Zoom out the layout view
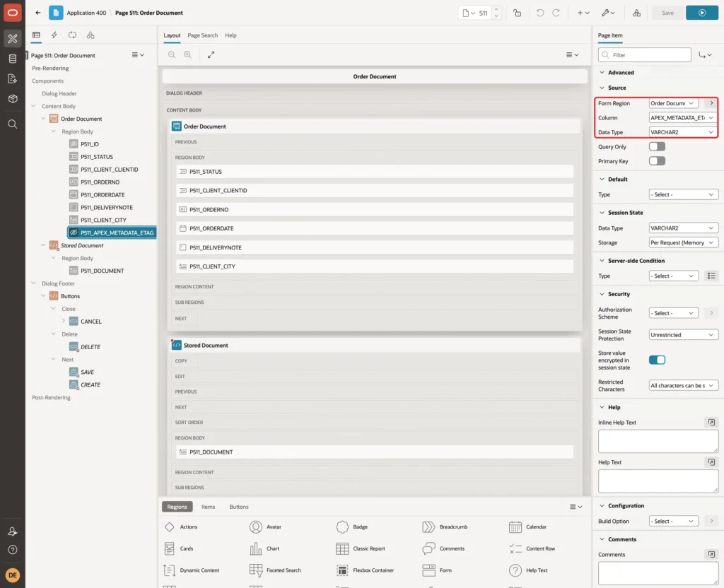This screenshot has width=724, height=588. [171, 54]
